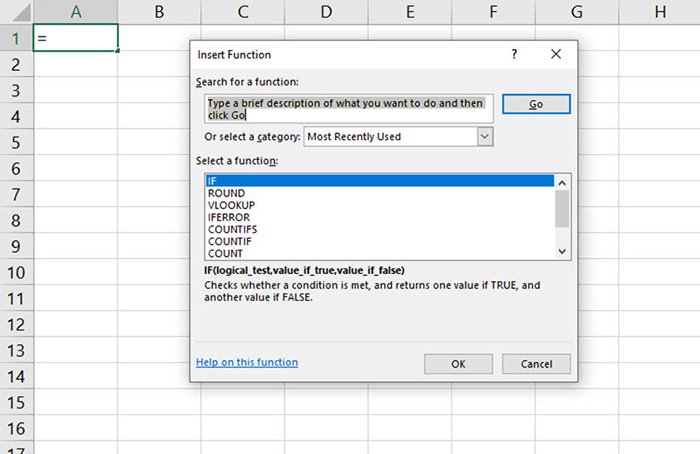Viewport: 700px width, 454px height.
Task: Select the IF function in list
Action: pos(378,181)
